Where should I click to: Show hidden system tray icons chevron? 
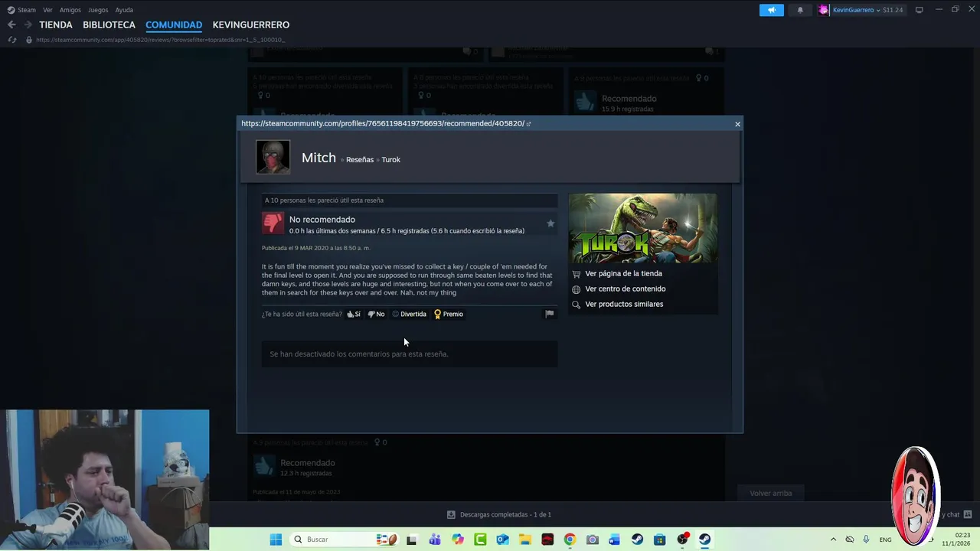833,540
